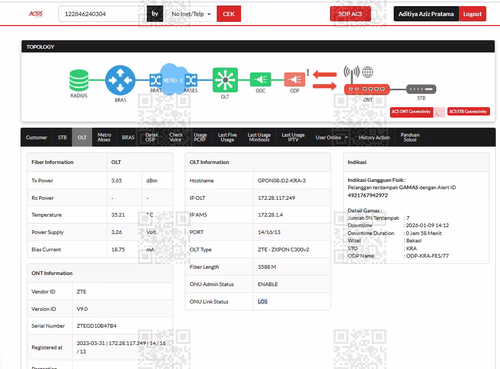
Task: Select the green ODC icon
Action: coord(261,80)
